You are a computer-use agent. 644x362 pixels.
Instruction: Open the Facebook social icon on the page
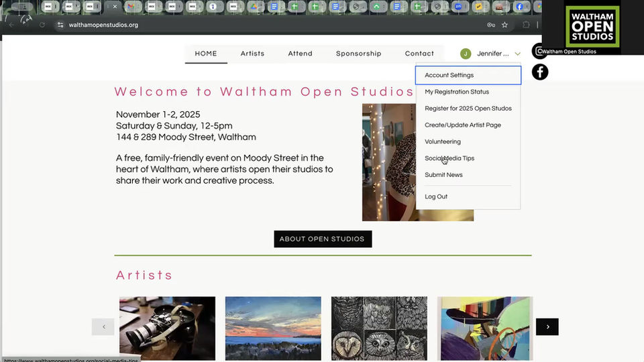[x=540, y=72]
